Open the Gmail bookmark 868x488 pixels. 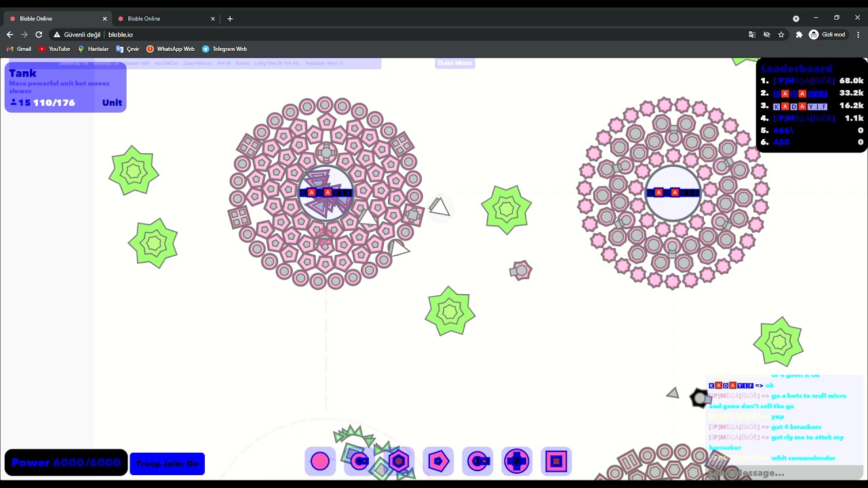click(x=19, y=49)
